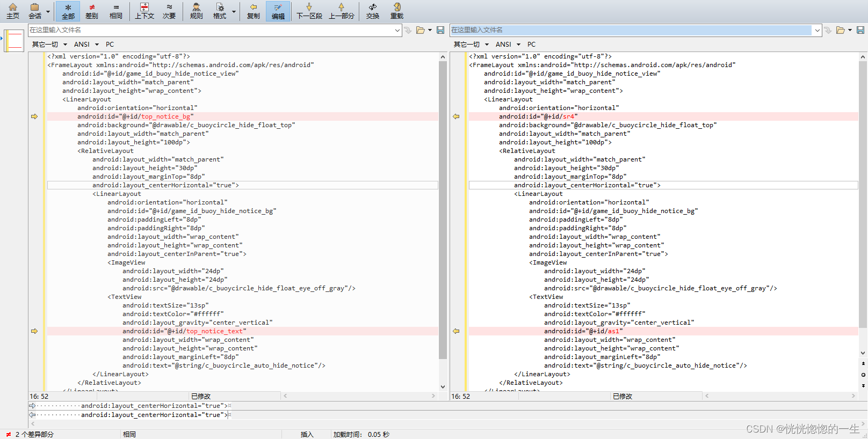This screenshot has width=868, height=439.
Task: Click left 16: 52 cursor position
Action: click(x=39, y=397)
